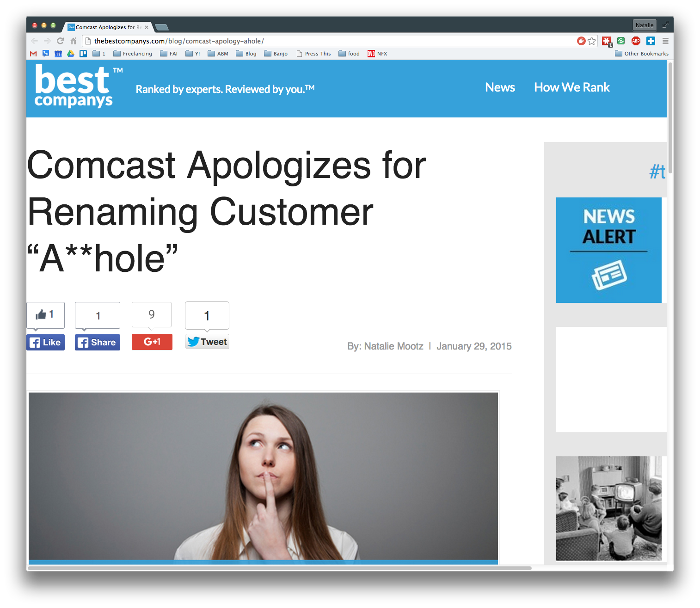Click the blue plus extension icon

[651, 41]
